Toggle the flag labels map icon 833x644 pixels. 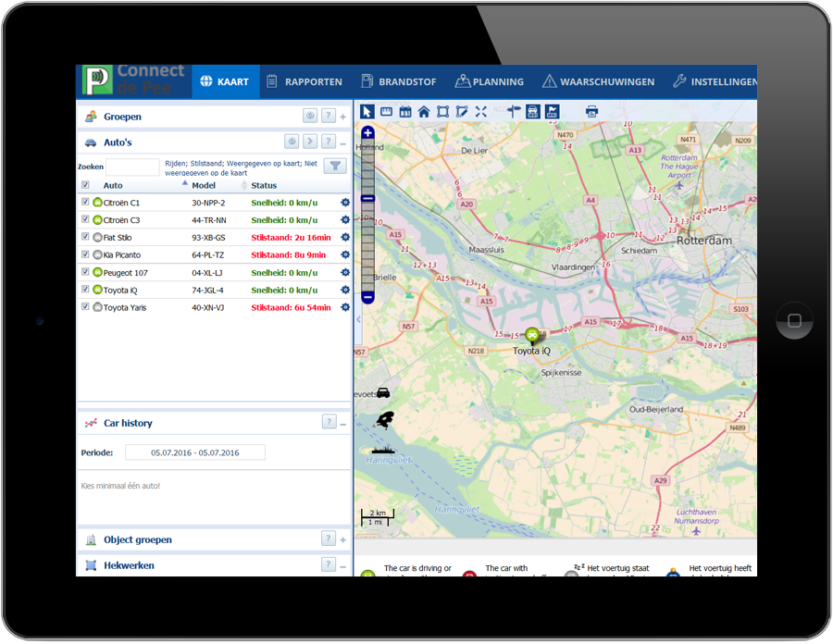click(552, 111)
